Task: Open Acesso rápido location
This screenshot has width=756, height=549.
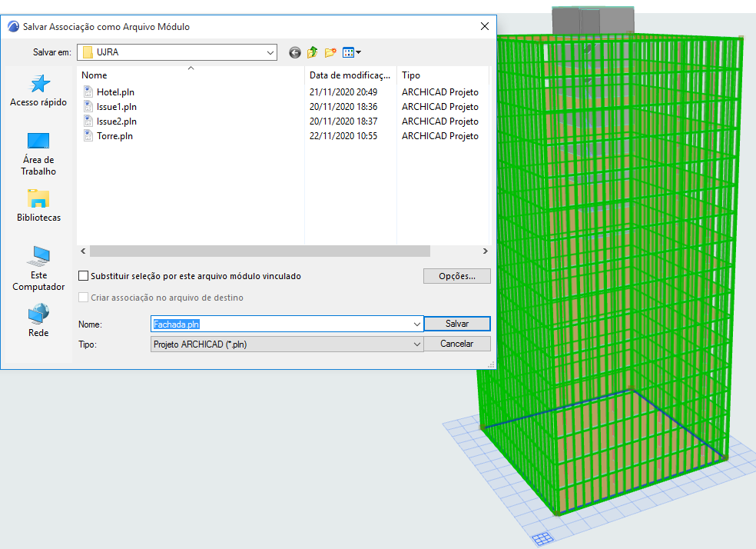Action: click(x=38, y=91)
